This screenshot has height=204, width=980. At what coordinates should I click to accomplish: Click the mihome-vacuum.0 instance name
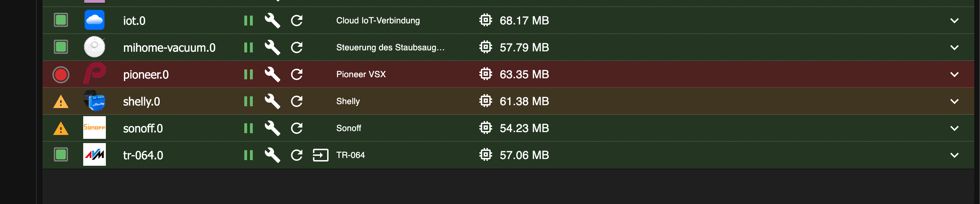[169, 47]
